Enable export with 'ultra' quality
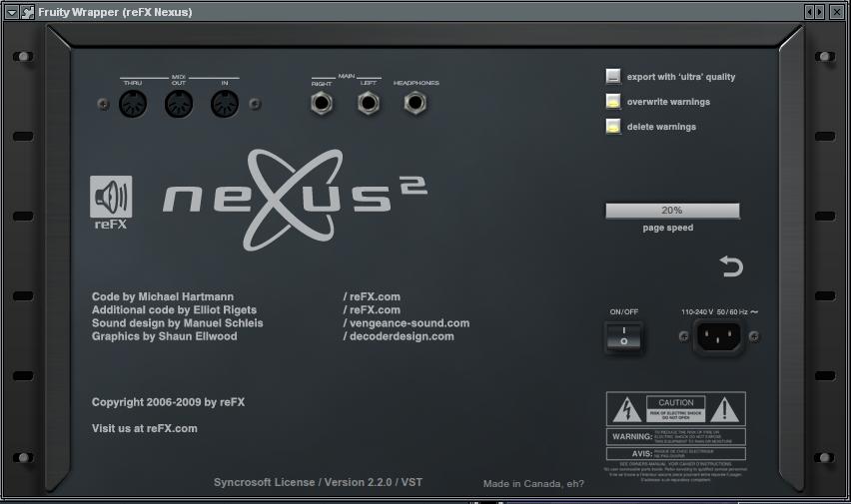 [x=613, y=77]
